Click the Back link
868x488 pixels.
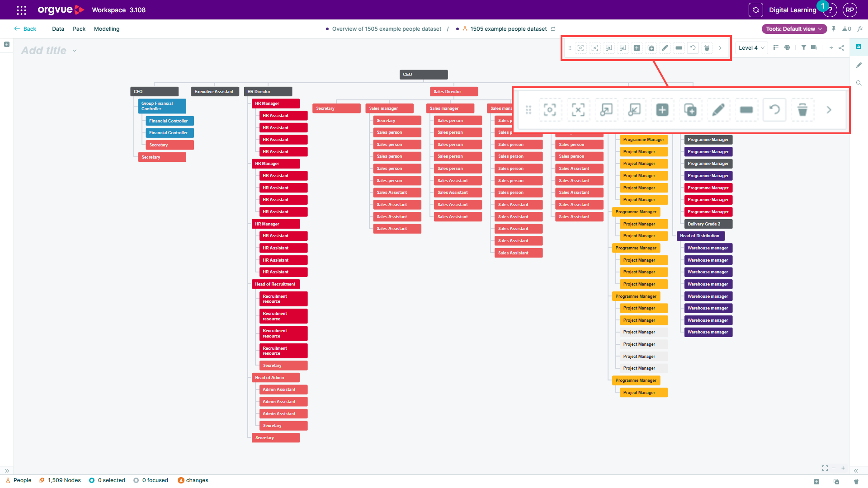coord(25,29)
